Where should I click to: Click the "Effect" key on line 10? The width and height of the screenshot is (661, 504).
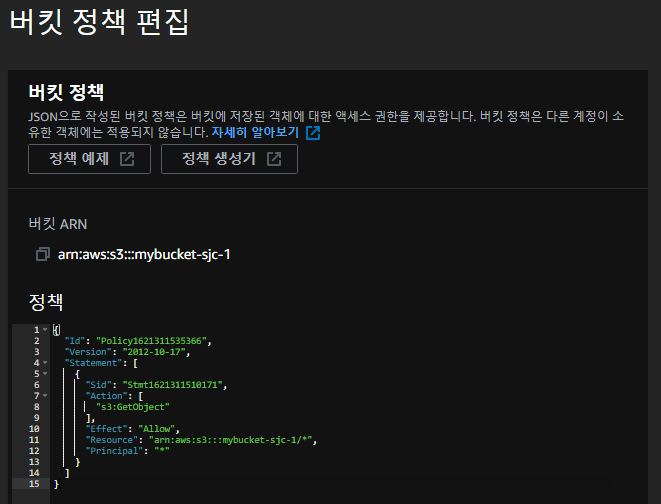point(106,429)
